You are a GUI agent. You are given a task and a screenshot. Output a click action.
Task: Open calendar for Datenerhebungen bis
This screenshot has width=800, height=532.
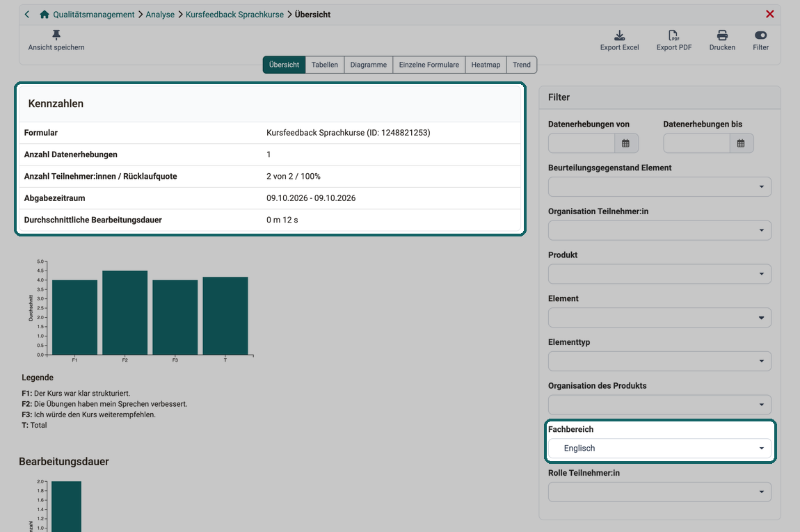pos(742,143)
